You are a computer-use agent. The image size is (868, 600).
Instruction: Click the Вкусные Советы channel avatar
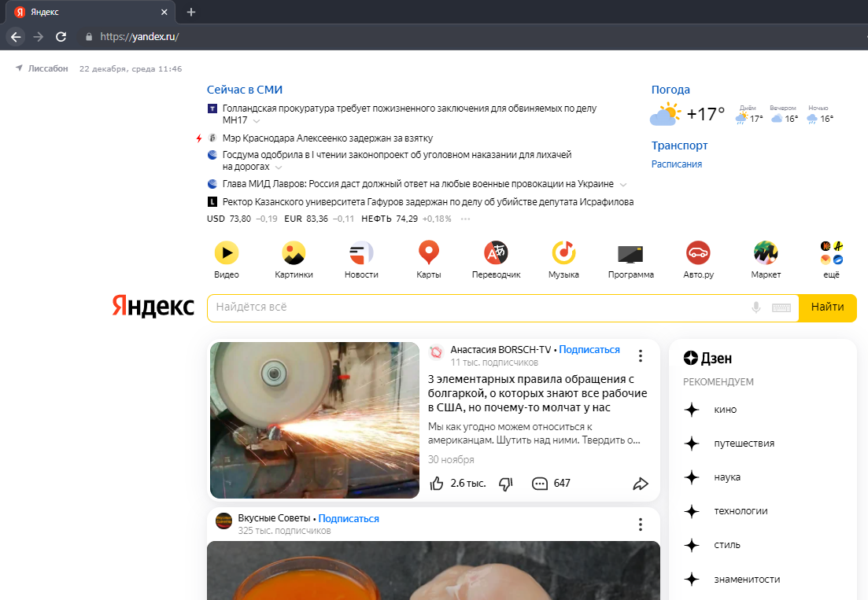(x=223, y=521)
